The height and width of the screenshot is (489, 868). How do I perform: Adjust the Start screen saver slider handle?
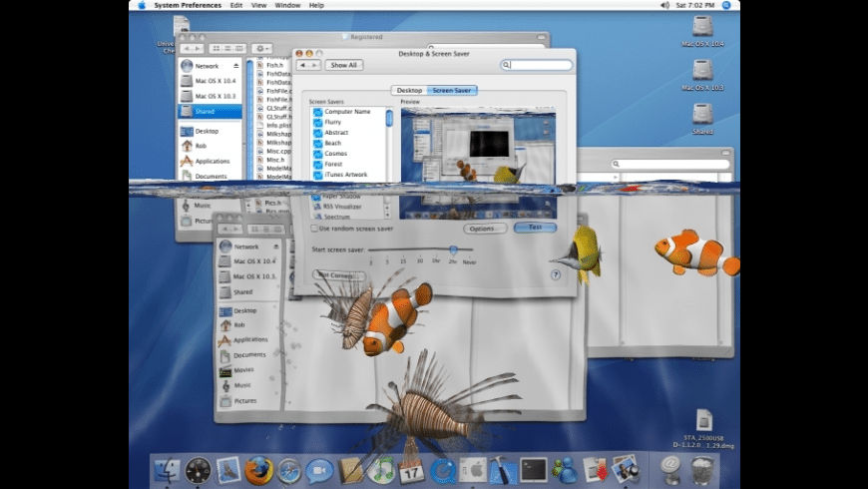[x=453, y=250]
